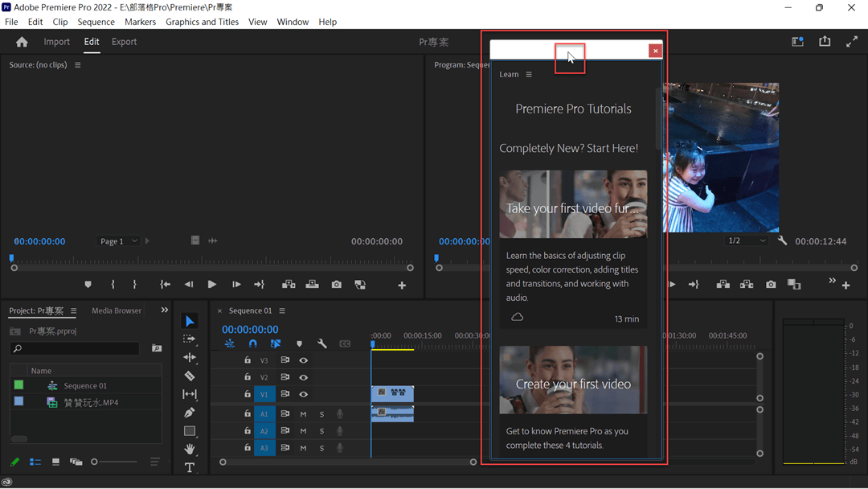Expand hidden Project panel tabs chevron
The width and height of the screenshot is (868, 489).
(165, 310)
